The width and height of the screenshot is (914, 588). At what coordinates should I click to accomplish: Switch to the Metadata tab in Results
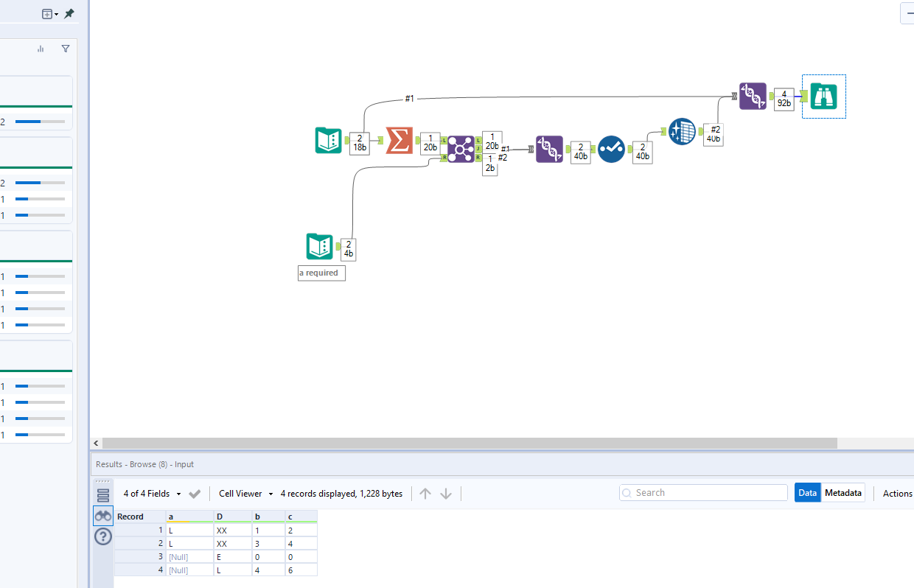tap(843, 492)
